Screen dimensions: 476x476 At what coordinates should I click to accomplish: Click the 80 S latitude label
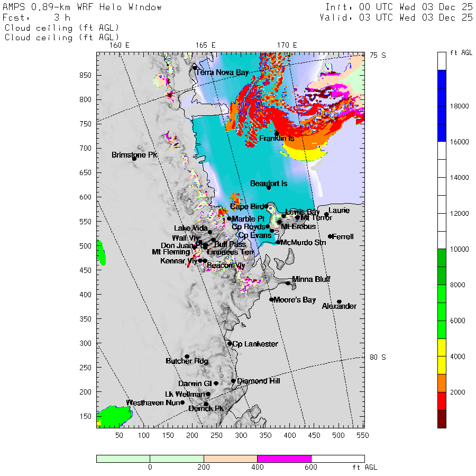378,358
